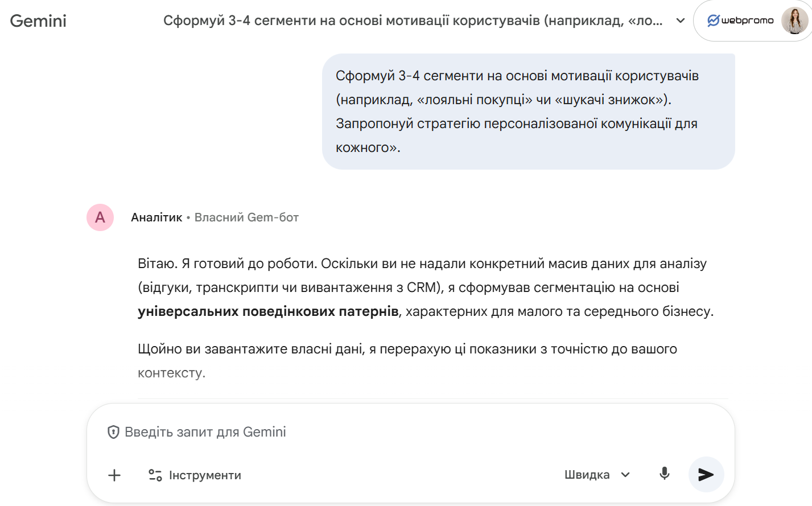Click the Gemini logo
This screenshot has height=506, width=812.
click(38, 21)
